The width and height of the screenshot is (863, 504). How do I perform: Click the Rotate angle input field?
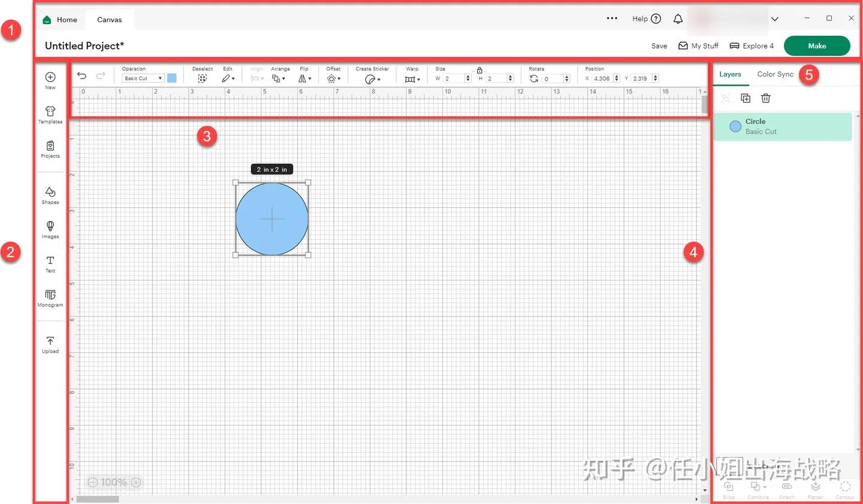click(x=553, y=79)
